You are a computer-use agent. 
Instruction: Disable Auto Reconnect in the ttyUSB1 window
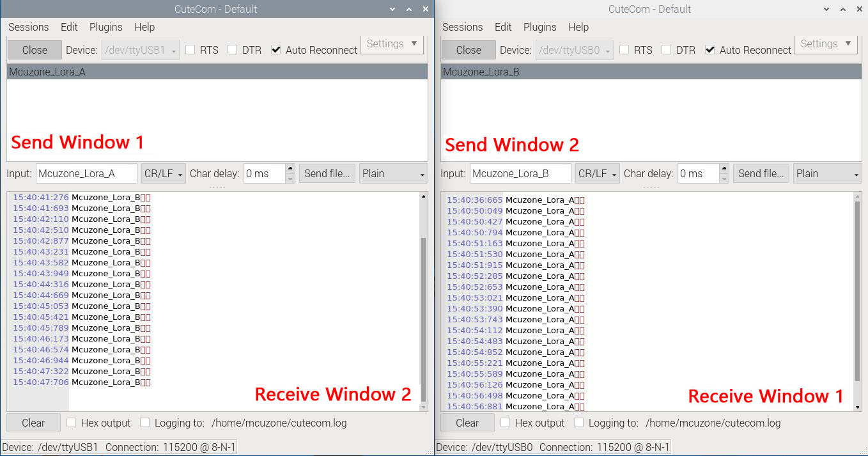coord(276,50)
